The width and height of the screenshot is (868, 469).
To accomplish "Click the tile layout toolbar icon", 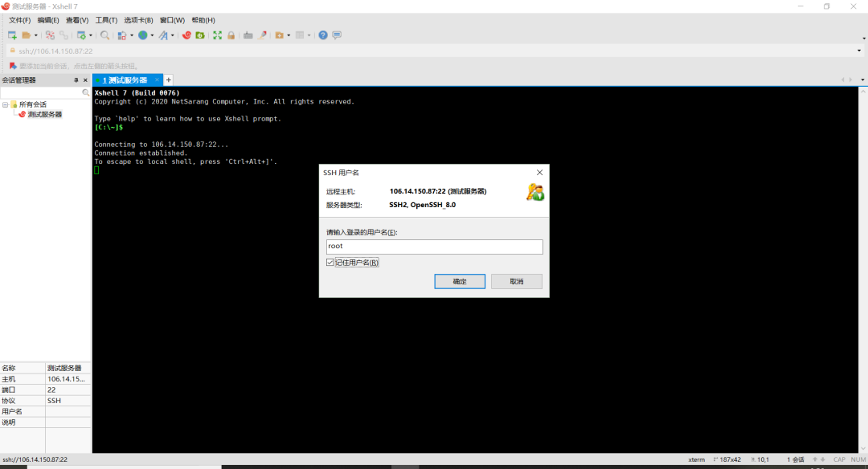I will pyautogui.click(x=300, y=35).
